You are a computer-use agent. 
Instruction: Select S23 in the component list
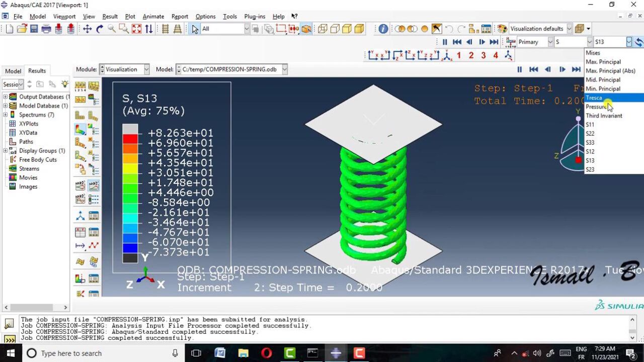pos(590,169)
